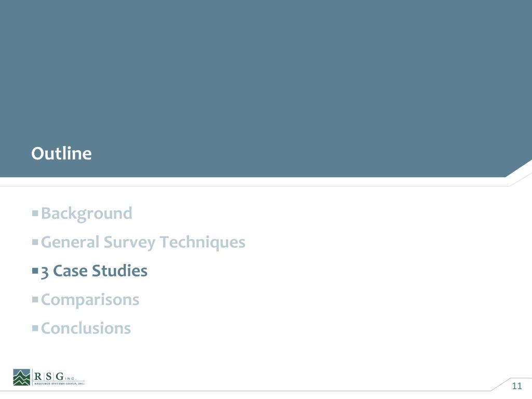The height and width of the screenshot is (399, 532).
Task: Select the Outline slide title
Action: [61, 153]
